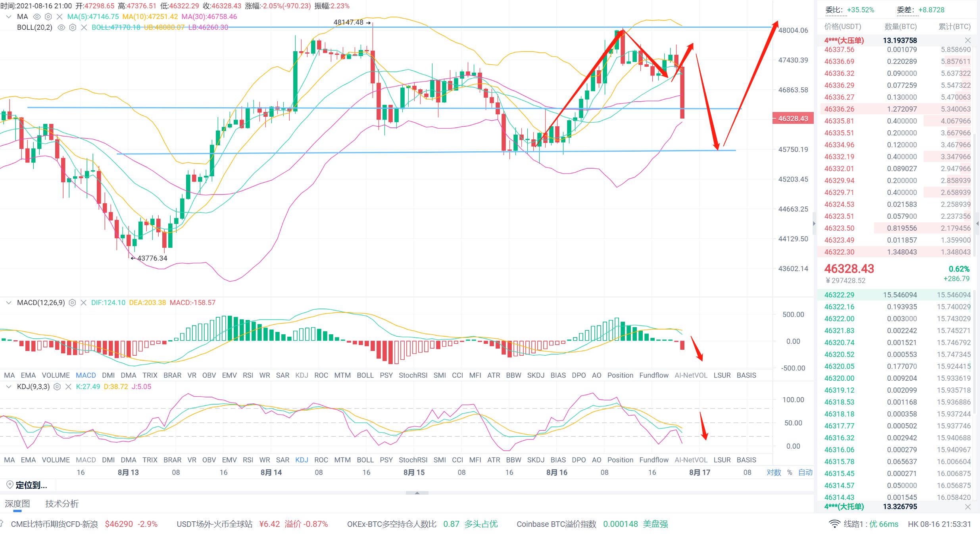Open KDJ(9,3,3) settings hexagon icon

tap(57, 387)
